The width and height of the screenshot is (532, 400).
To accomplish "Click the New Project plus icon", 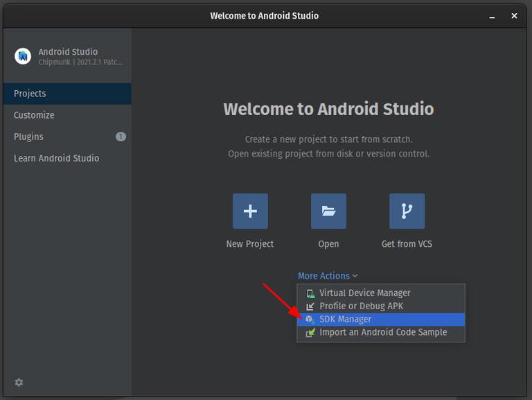I will pos(250,211).
